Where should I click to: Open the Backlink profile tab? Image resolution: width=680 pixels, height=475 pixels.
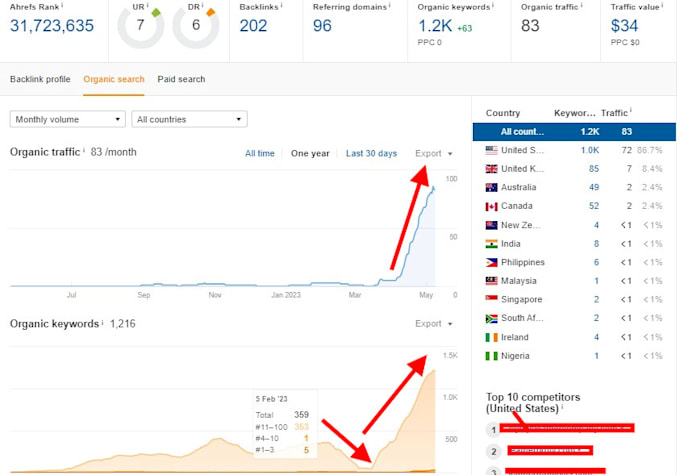tap(40, 79)
